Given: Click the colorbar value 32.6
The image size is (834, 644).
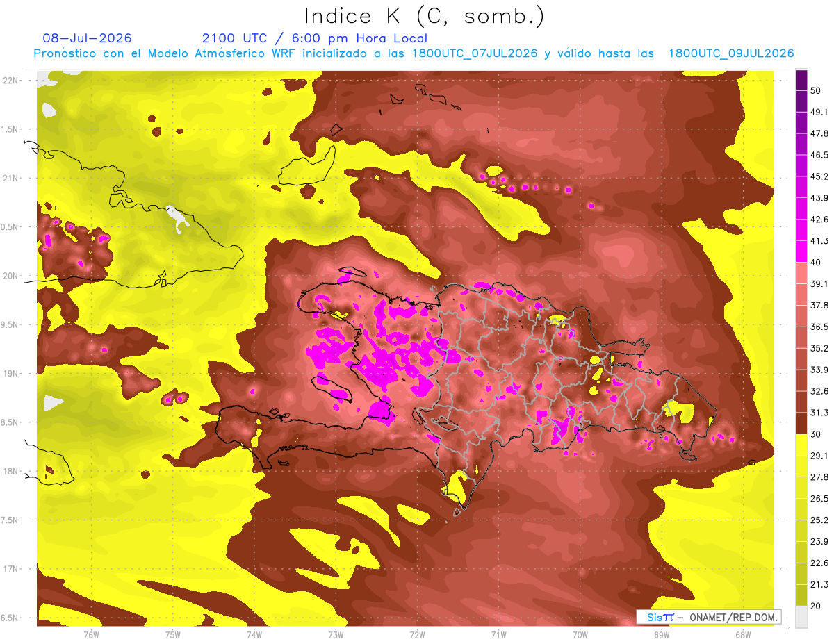Looking at the screenshot, I should point(819,391).
